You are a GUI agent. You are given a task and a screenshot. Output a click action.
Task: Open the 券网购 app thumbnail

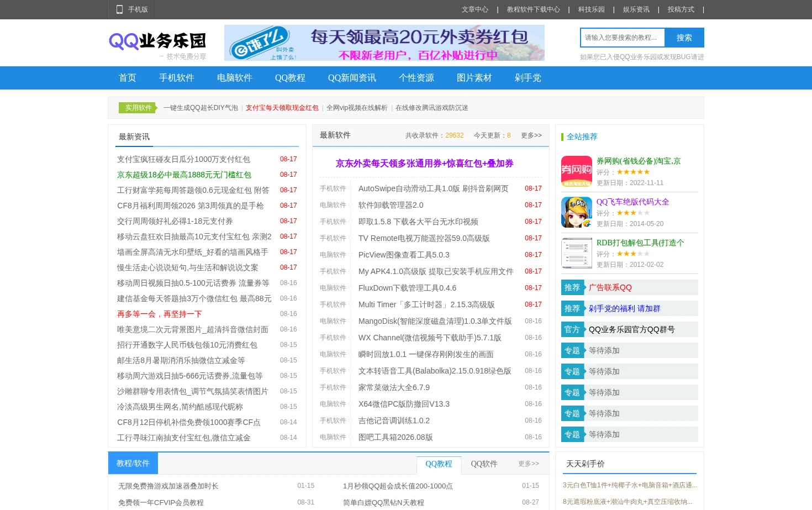(x=577, y=171)
